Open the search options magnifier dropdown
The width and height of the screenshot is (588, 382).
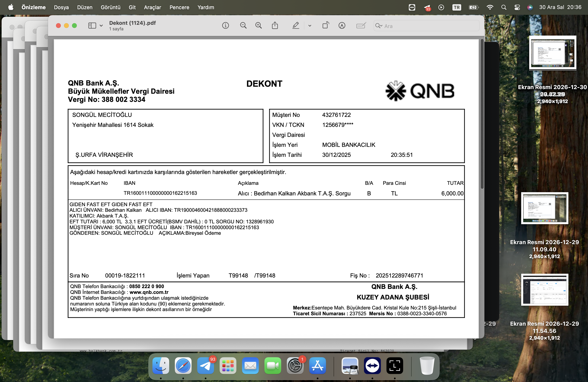click(379, 26)
